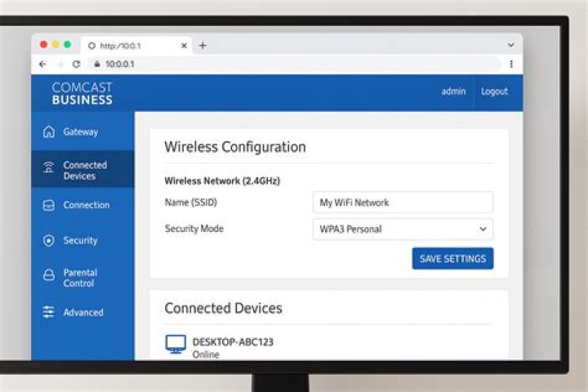This screenshot has height=392, width=588.
Task: Open a new browser tab
Action: [203, 45]
